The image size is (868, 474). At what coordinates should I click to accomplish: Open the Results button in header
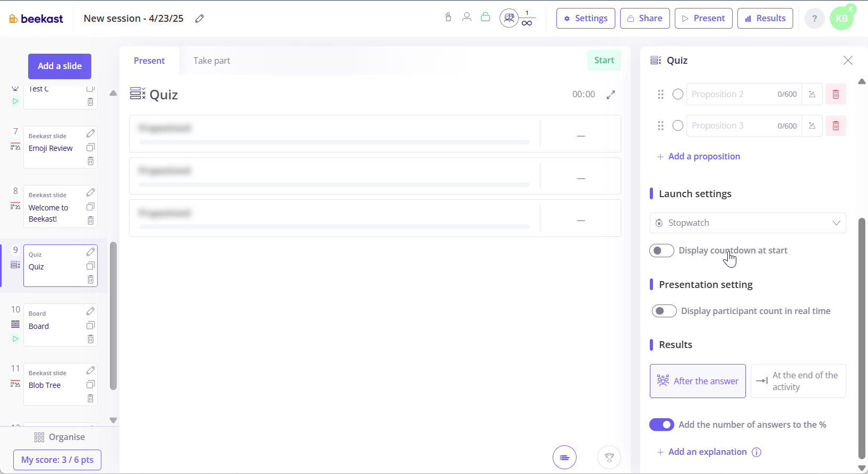765,19
